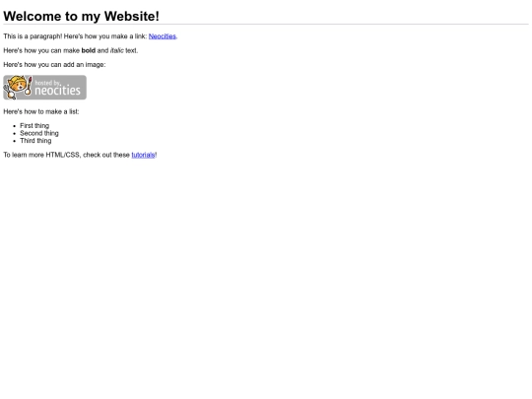Screen dimensions: 532x399
Task: Click the bold word in the paragraph
Action: coord(89,50)
